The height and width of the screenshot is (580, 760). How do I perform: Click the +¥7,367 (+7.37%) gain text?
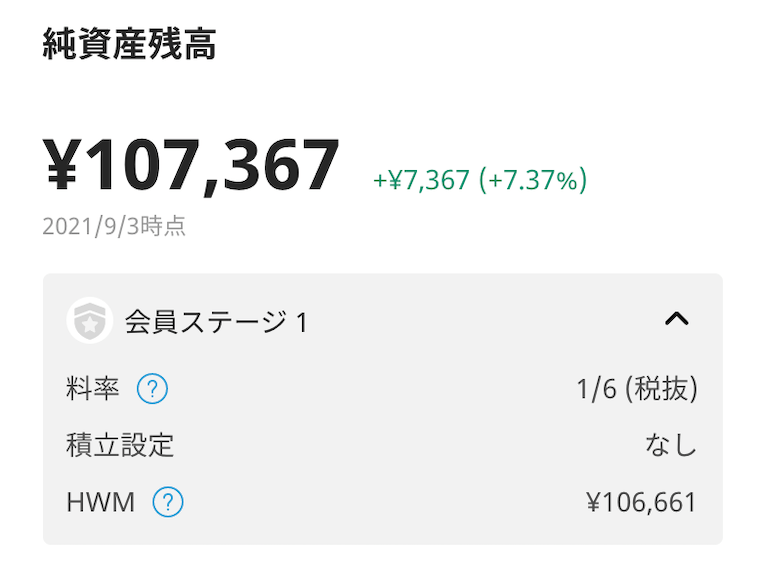pos(480,180)
